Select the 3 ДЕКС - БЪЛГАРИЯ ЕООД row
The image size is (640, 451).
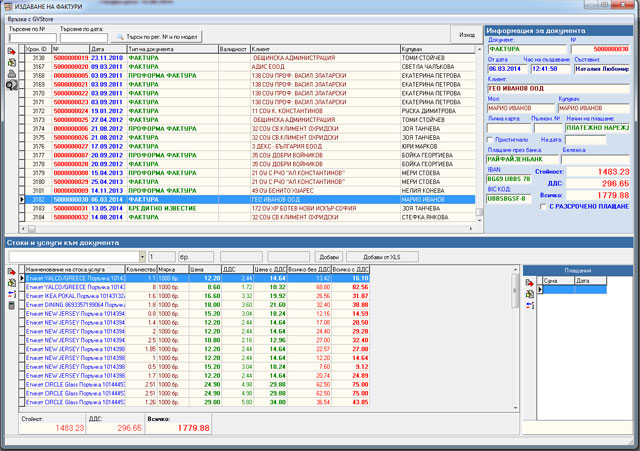(250, 146)
